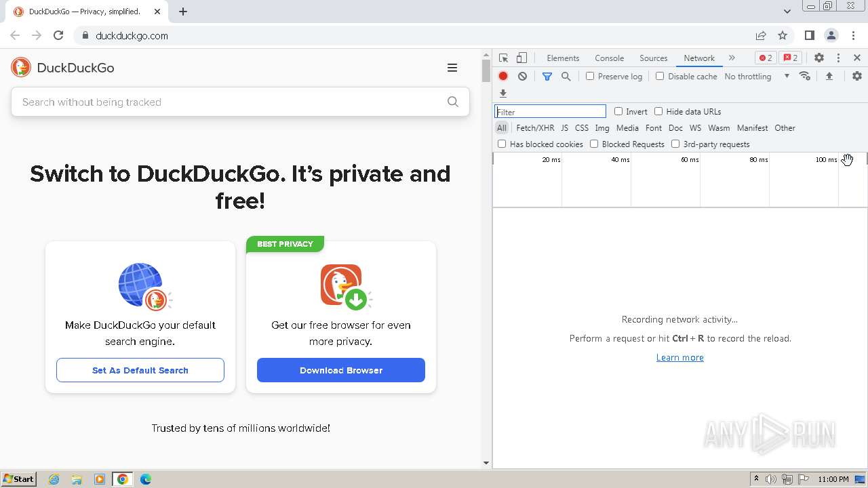Focus the network Filter text field
This screenshot has height=488, width=868.
tap(550, 111)
